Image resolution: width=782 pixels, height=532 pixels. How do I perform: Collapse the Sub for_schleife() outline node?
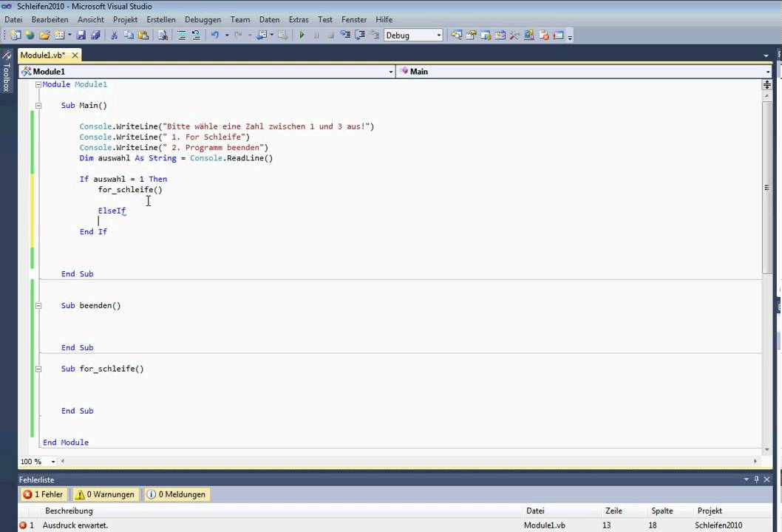tap(38, 369)
